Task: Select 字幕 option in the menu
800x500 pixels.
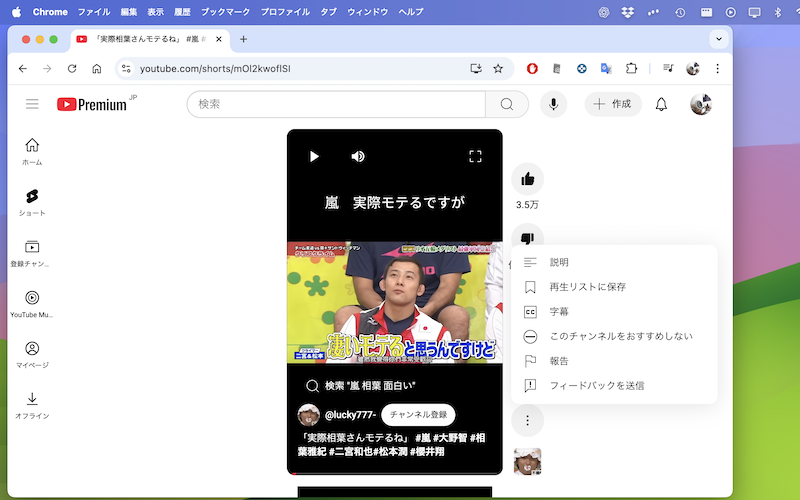Action: pyautogui.click(x=614, y=311)
